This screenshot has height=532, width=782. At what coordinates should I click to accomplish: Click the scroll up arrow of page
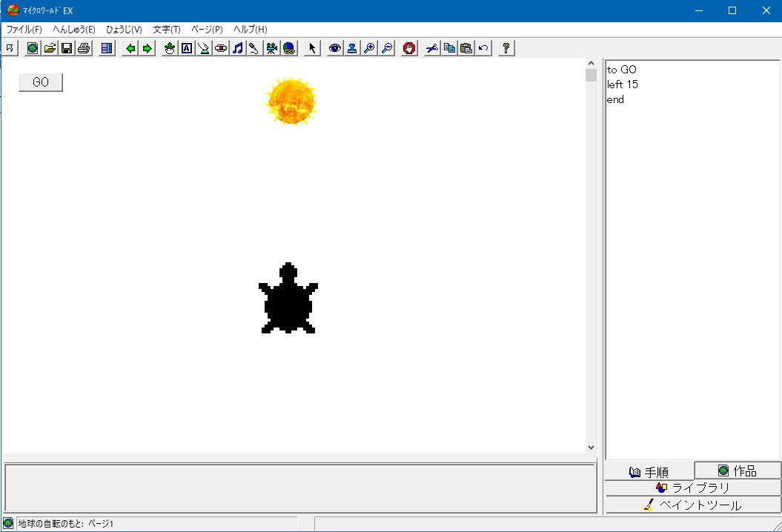[x=591, y=63]
